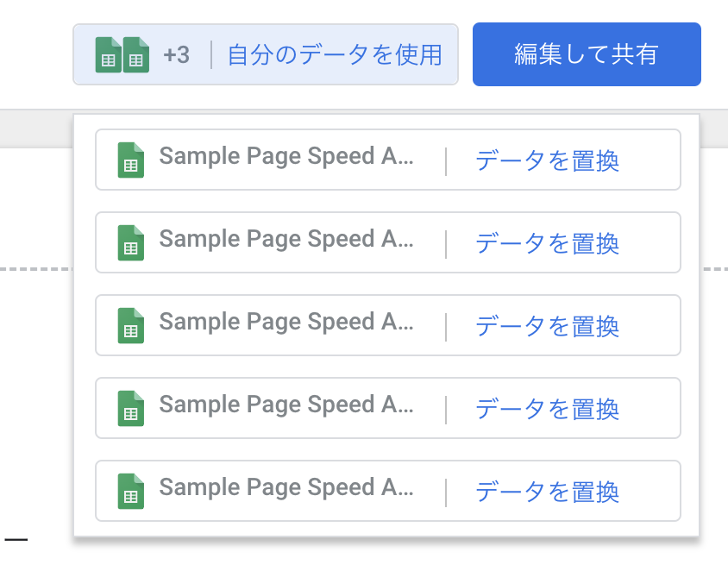Click the fifth row's green Sheets icon

[130, 492]
